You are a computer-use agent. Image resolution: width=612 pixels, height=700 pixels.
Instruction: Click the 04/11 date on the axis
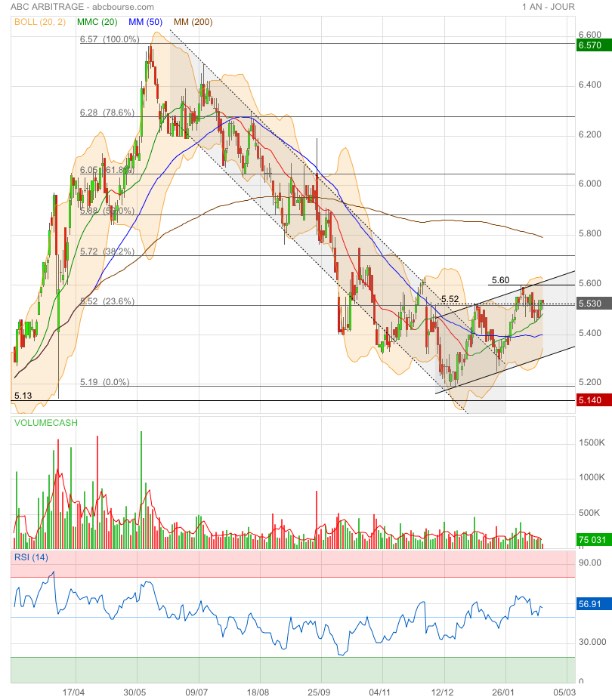tap(379, 692)
